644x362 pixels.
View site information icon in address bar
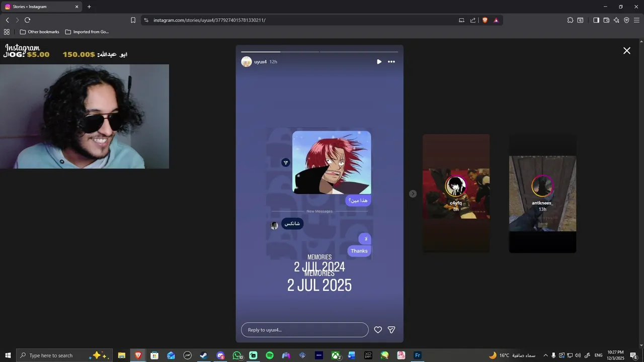click(x=146, y=20)
